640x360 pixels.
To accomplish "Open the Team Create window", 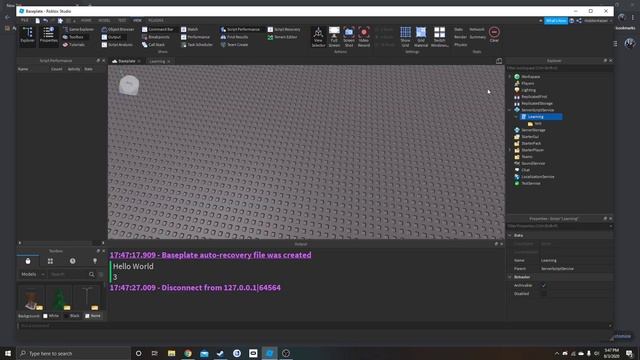I will (234, 44).
